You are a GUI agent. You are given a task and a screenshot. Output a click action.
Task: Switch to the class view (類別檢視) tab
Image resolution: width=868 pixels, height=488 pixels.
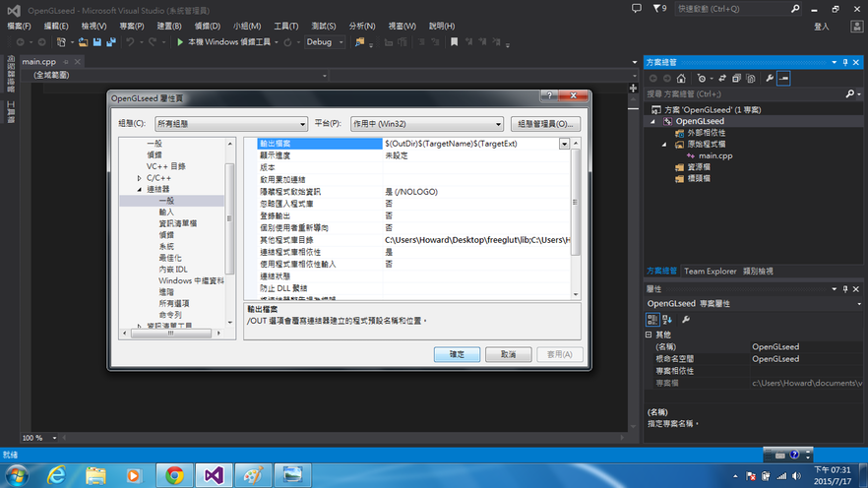(758, 272)
